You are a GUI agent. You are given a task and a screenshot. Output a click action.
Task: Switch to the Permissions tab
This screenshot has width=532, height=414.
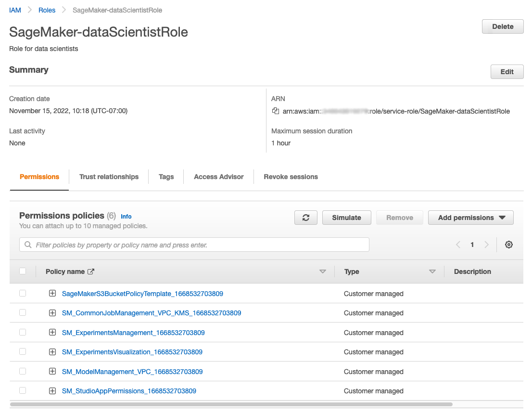[x=39, y=177]
